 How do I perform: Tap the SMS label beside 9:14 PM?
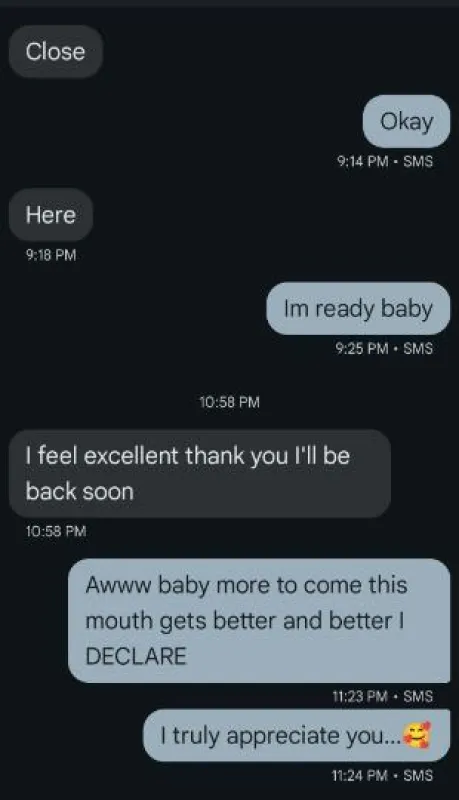418,161
